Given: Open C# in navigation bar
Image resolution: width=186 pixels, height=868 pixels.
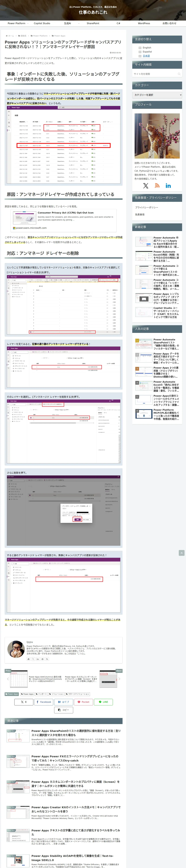Looking at the screenshot, I should coord(118,23).
